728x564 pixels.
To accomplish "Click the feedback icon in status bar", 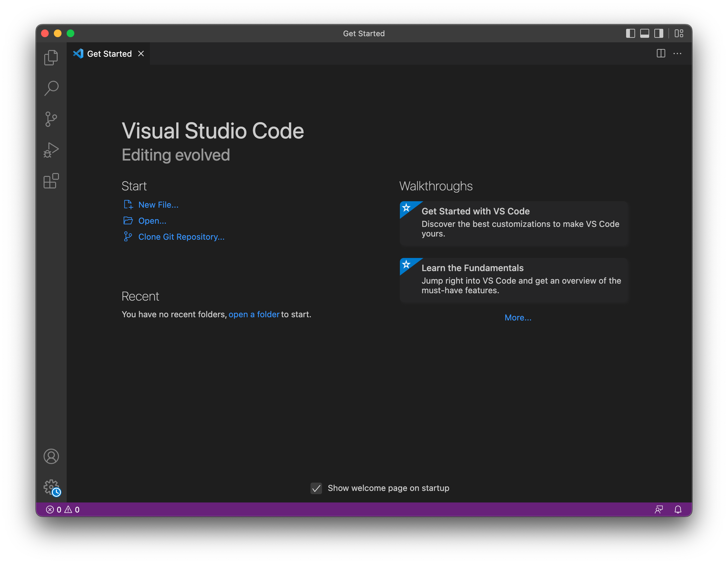I will click(x=659, y=509).
